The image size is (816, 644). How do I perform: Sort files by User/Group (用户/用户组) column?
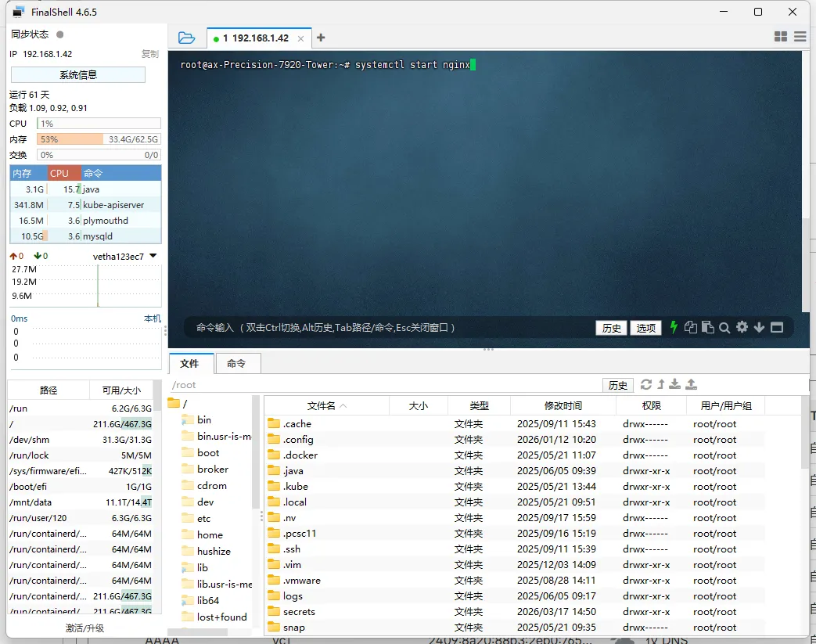coord(726,405)
